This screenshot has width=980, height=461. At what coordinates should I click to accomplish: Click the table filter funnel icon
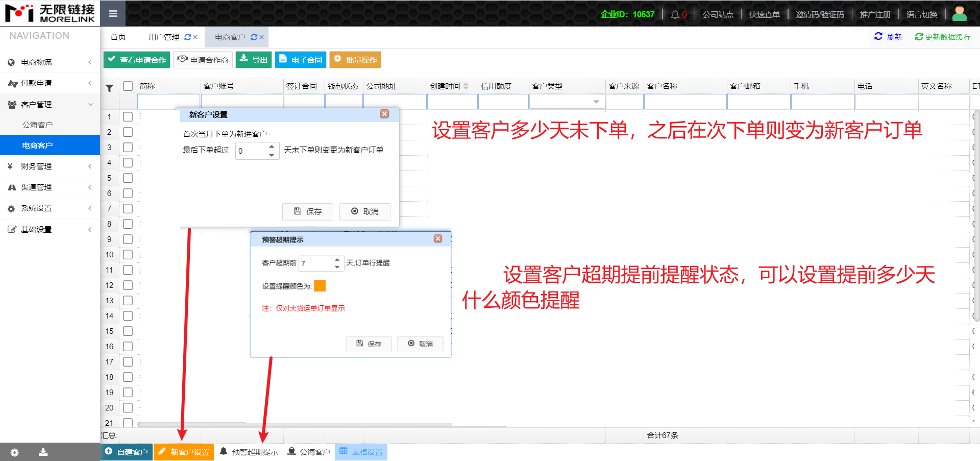point(109,88)
